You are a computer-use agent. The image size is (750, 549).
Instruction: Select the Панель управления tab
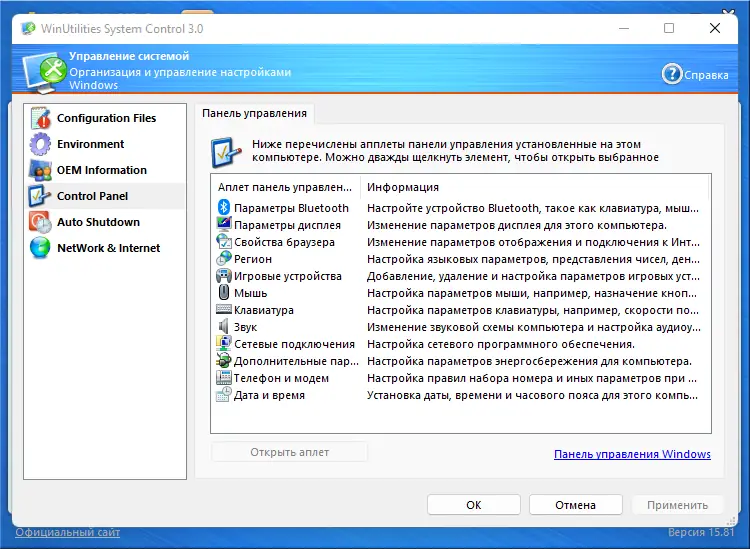click(254, 114)
